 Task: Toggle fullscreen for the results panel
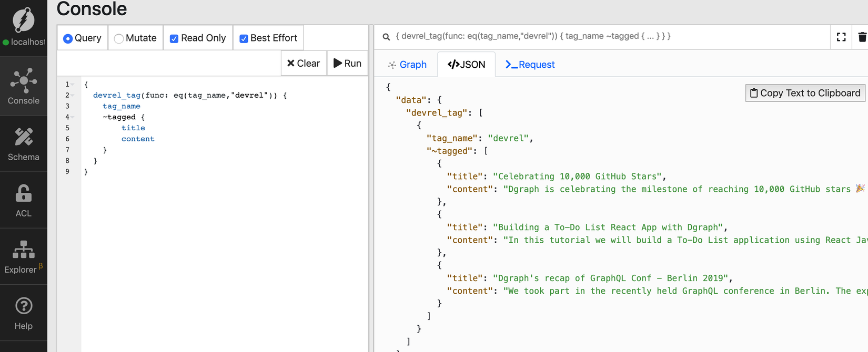(x=841, y=37)
